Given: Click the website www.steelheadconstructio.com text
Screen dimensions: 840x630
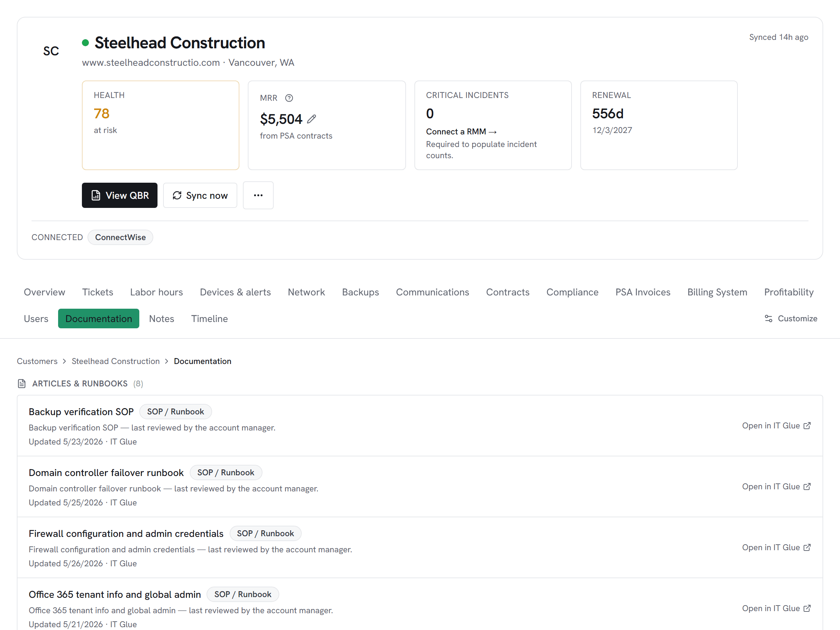Looking at the screenshot, I should coord(151,63).
